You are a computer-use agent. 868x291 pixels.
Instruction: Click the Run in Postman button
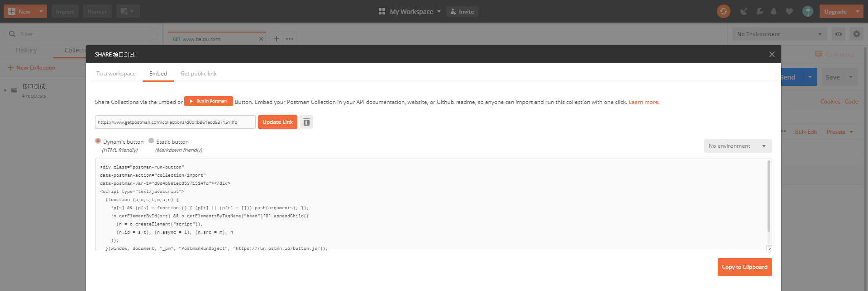pos(209,101)
